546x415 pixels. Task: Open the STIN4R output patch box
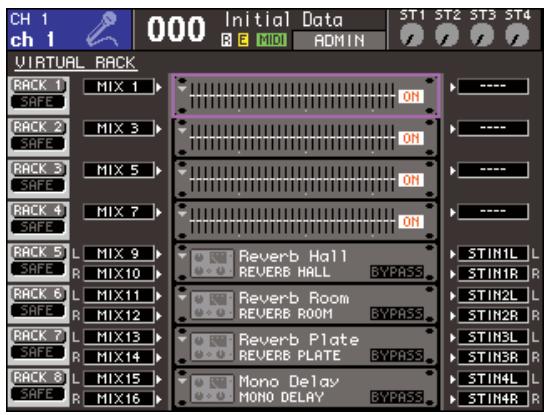point(493,399)
